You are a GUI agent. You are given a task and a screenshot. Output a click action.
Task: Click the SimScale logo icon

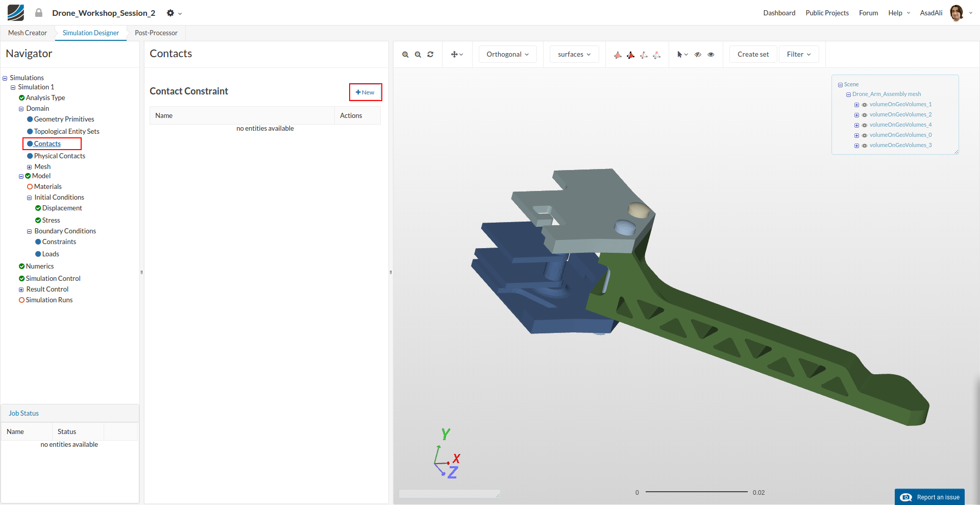click(x=16, y=13)
